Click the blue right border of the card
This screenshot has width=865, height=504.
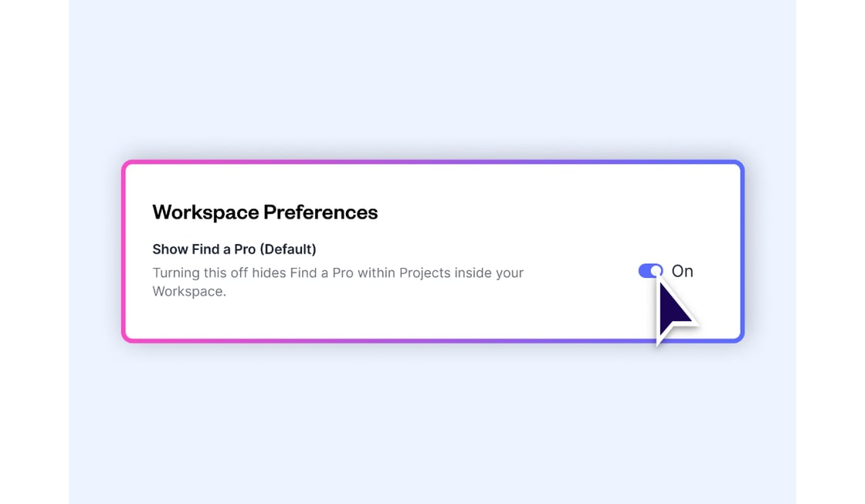point(742,252)
